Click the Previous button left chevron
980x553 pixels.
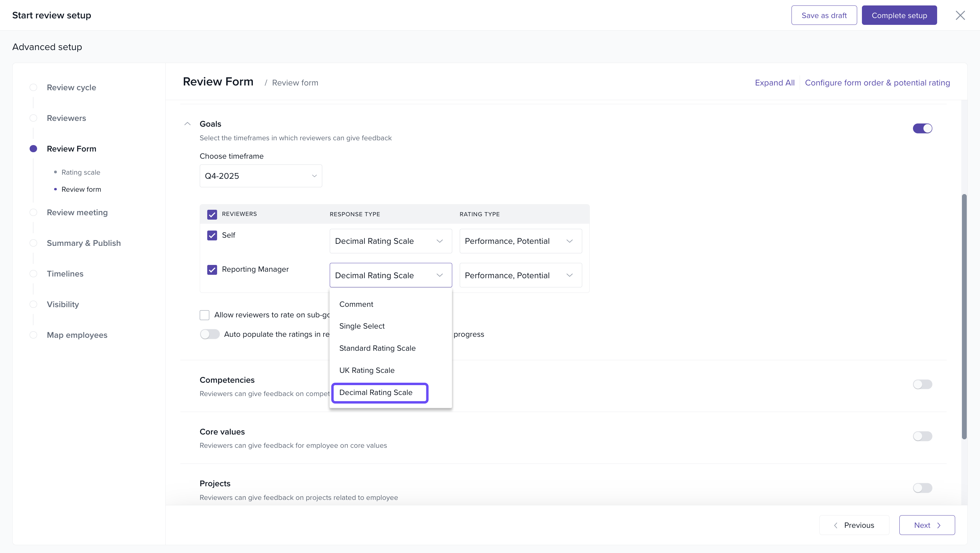coord(836,525)
